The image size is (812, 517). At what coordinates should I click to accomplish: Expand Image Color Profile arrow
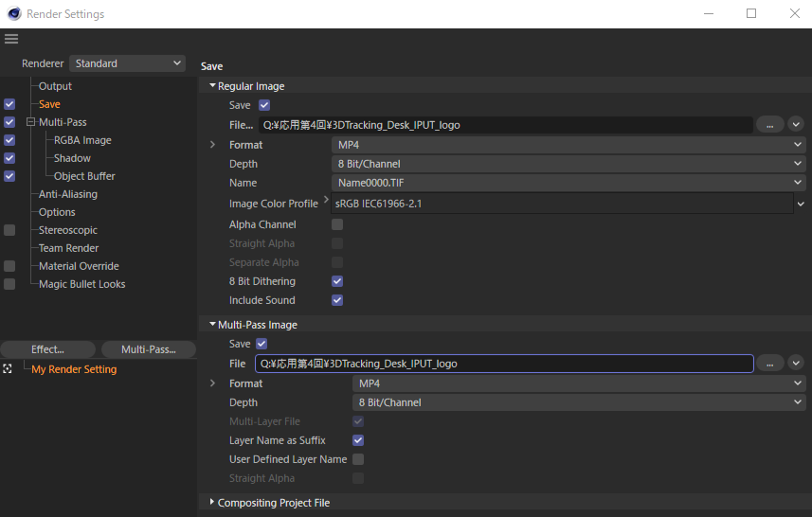point(327,200)
